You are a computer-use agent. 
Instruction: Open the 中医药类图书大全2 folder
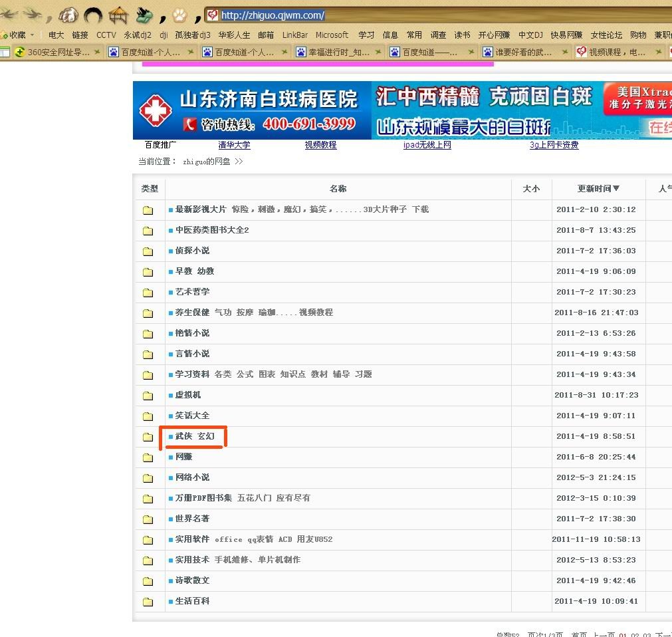coord(212,230)
